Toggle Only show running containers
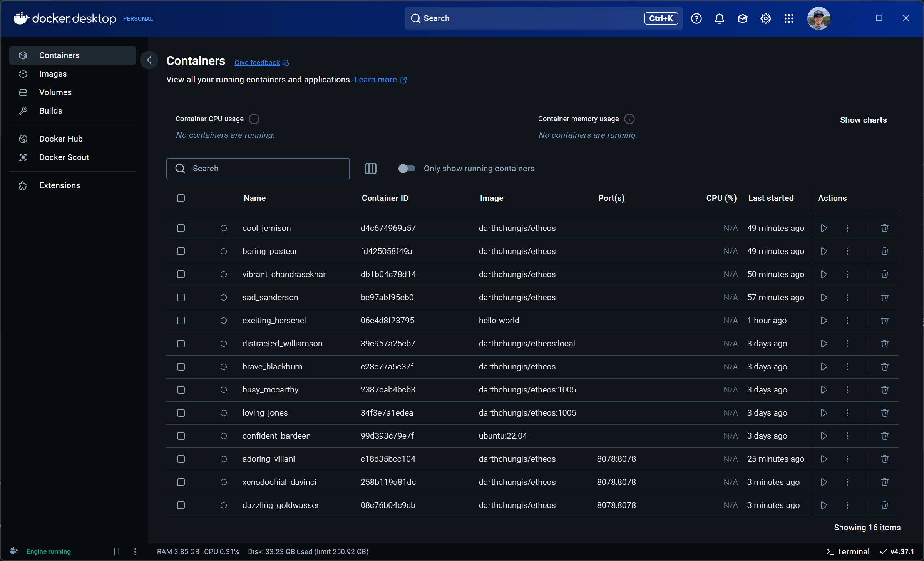Screen dimensions: 924x561 click(407, 169)
